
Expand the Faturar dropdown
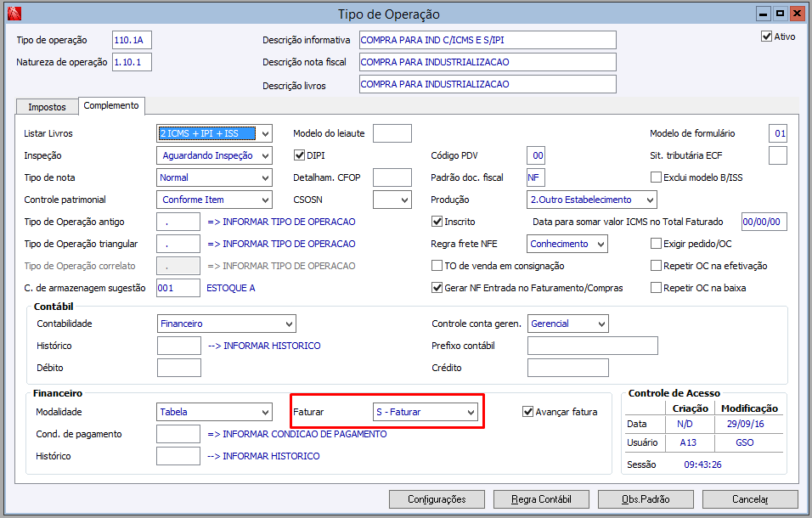point(471,412)
